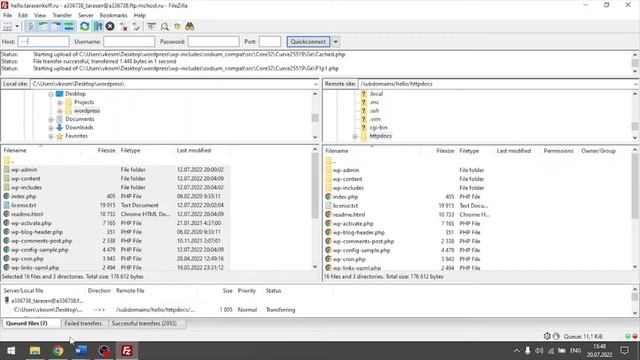The image size is (640, 360).
Task: Focus the Port input field
Action: [270, 42]
